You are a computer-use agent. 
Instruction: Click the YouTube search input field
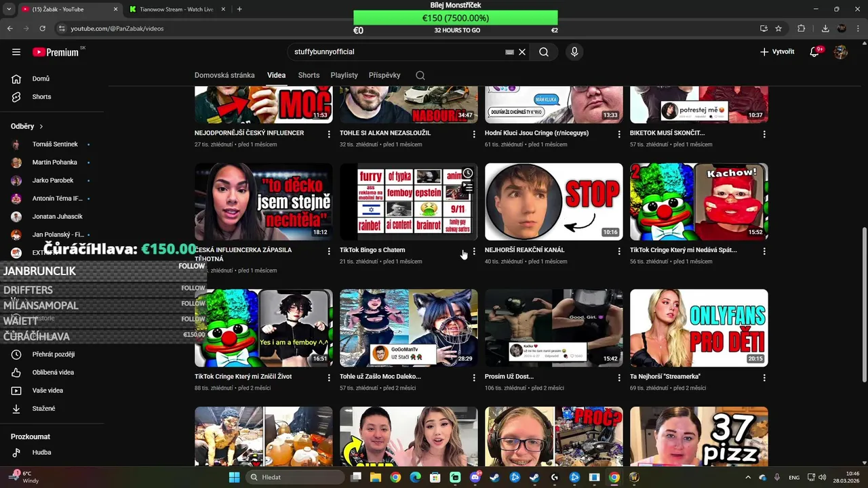coord(397,52)
